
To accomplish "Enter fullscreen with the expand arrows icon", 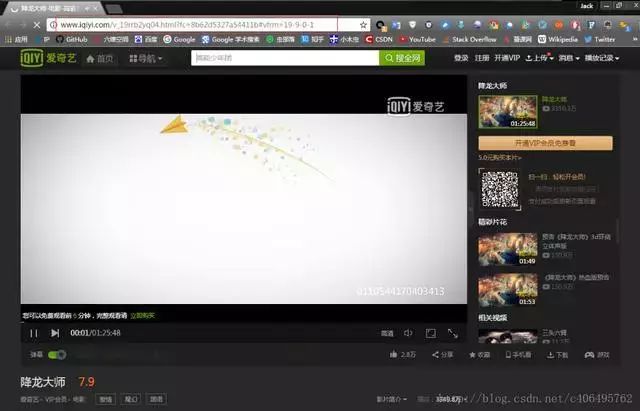I will pyautogui.click(x=453, y=333).
